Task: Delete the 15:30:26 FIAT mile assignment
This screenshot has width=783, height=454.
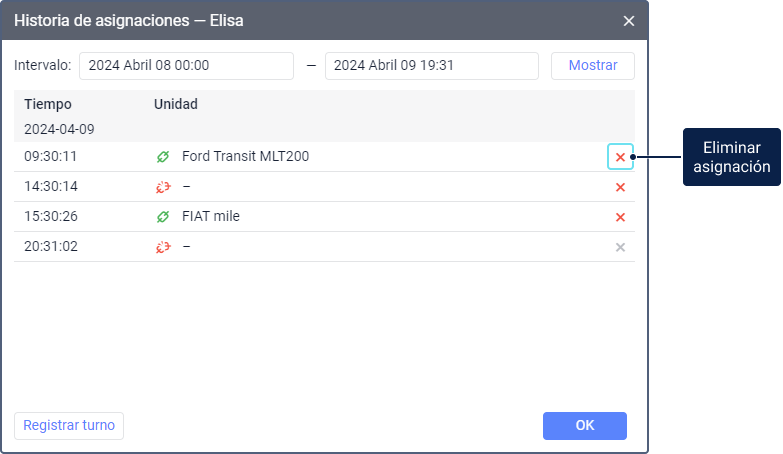Action: click(620, 217)
